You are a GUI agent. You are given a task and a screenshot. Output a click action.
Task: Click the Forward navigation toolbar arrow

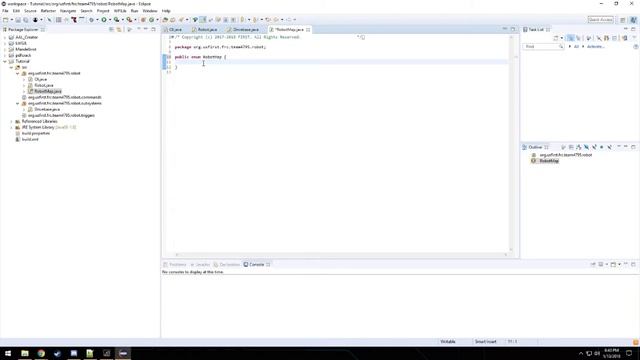click(x=289, y=20)
